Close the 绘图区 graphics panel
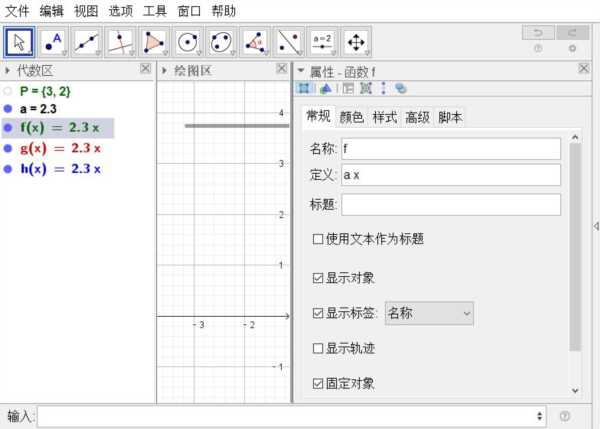Viewport: 600px width, 429px height. point(281,69)
